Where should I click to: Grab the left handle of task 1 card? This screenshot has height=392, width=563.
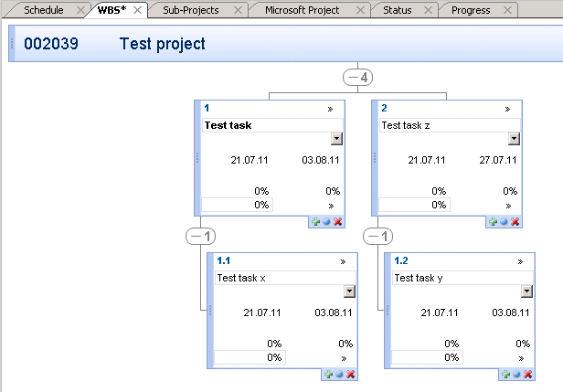click(197, 158)
